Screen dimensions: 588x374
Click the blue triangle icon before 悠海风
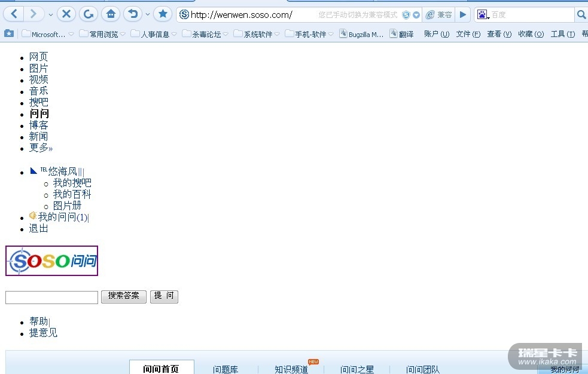[x=33, y=171]
